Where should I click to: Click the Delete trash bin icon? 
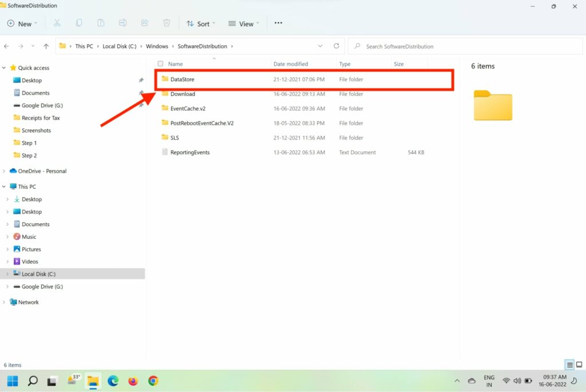coord(167,23)
